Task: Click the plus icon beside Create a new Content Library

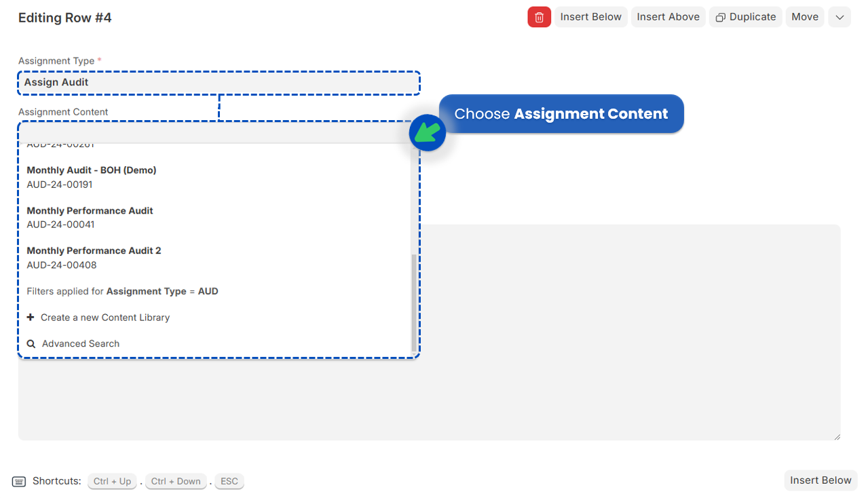Action: [x=31, y=317]
